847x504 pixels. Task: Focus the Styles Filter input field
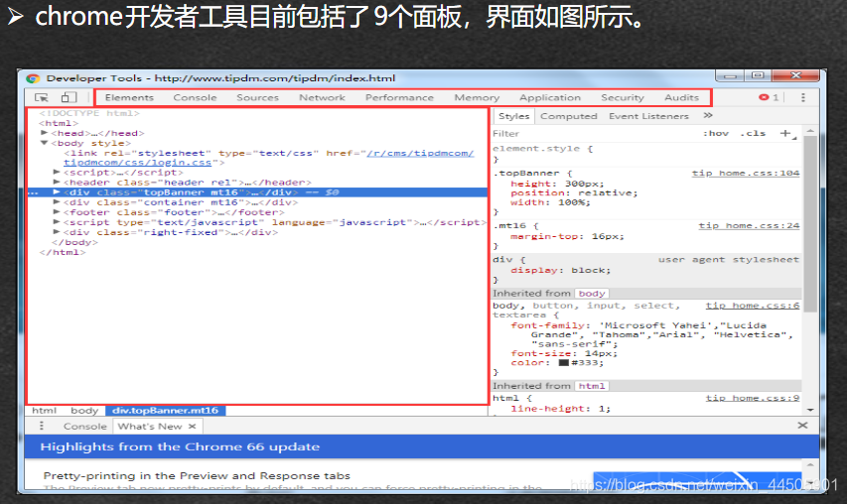594,133
